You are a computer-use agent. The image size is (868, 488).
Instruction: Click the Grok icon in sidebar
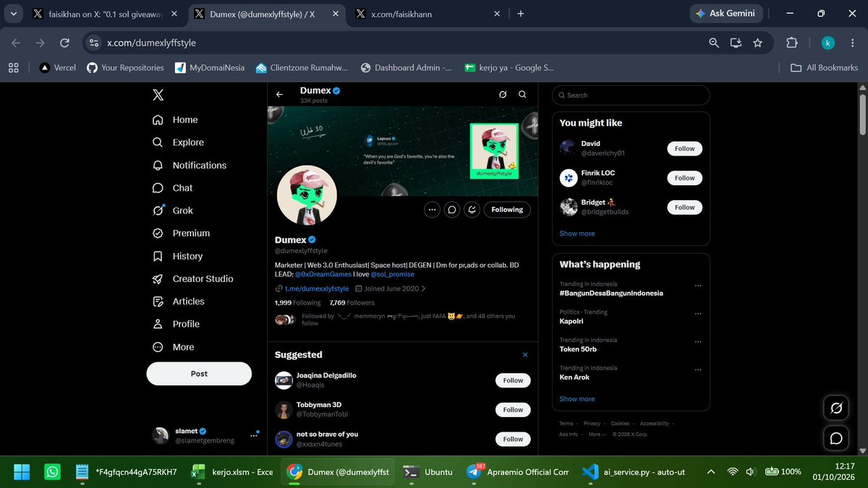(x=158, y=210)
